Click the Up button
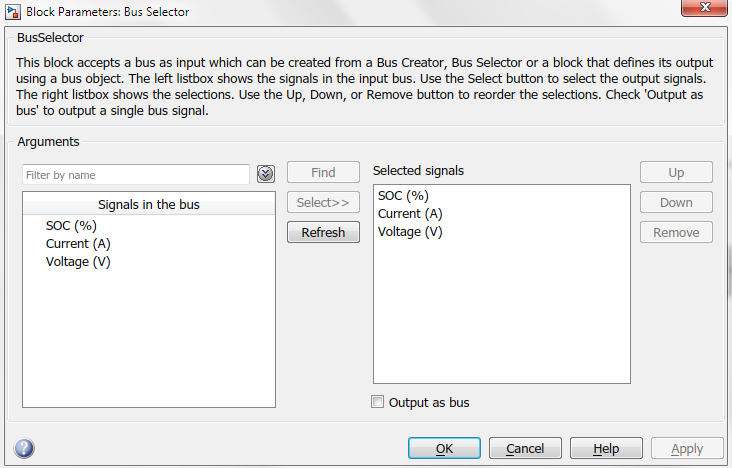This screenshot has height=468, width=732. click(x=676, y=172)
